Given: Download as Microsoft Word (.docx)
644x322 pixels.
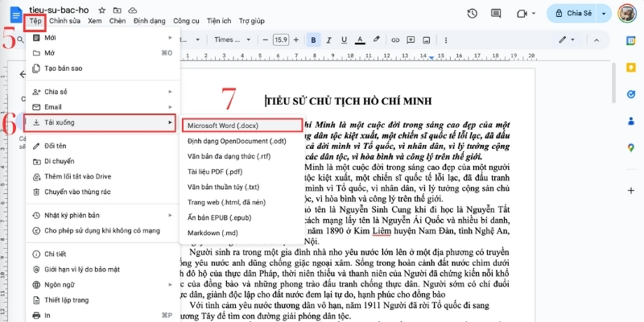Looking at the screenshot, I should pyautogui.click(x=242, y=126).
